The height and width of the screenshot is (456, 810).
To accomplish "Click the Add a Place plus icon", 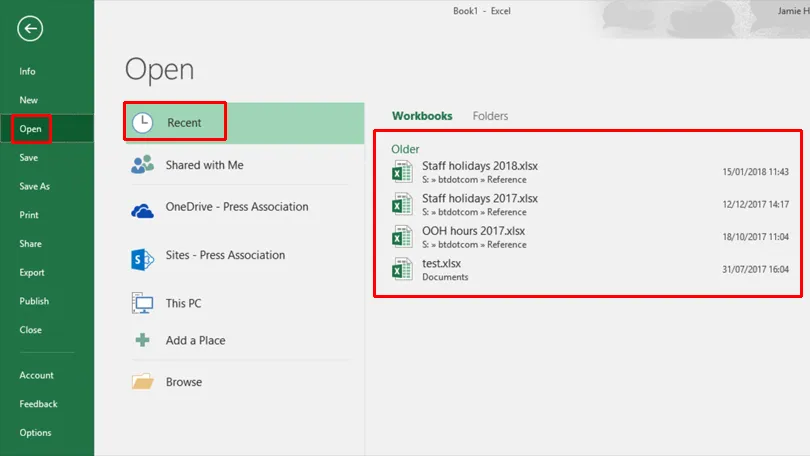I will 143,341.
